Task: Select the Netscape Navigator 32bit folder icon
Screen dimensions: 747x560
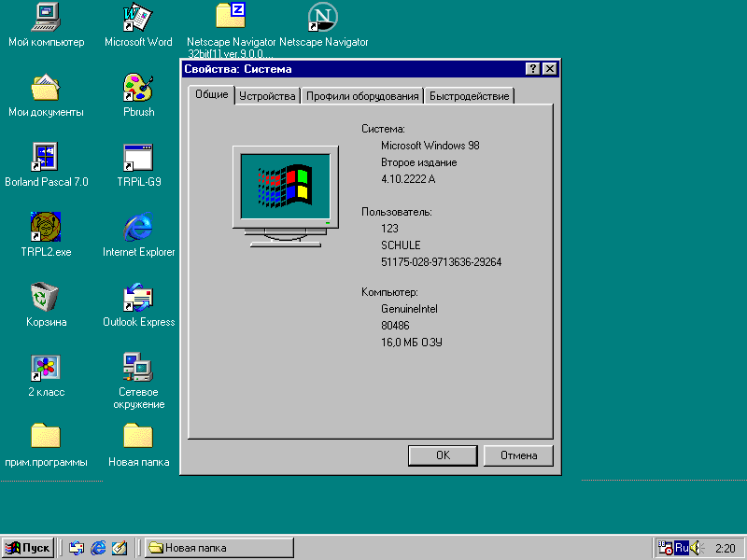Action: click(x=231, y=16)
